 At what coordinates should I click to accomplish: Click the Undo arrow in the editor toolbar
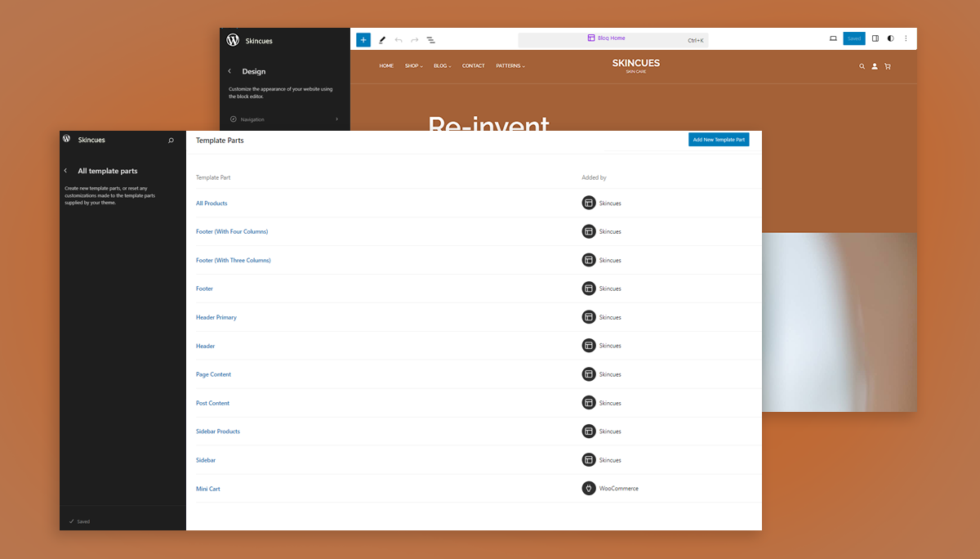399,38
